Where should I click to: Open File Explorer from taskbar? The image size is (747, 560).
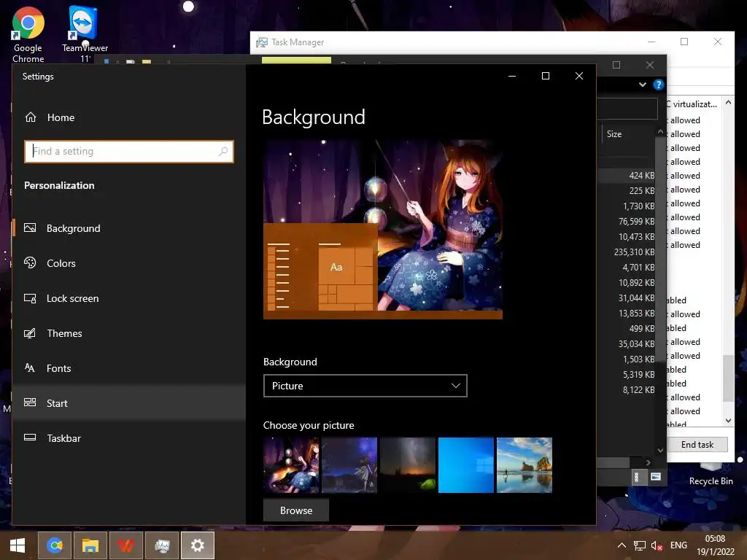click(90, 545)
